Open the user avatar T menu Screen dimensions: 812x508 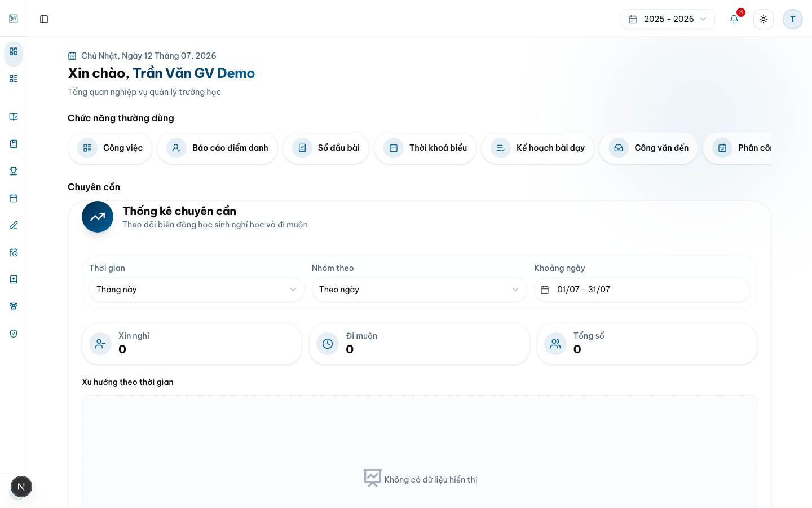click(793, 19)
